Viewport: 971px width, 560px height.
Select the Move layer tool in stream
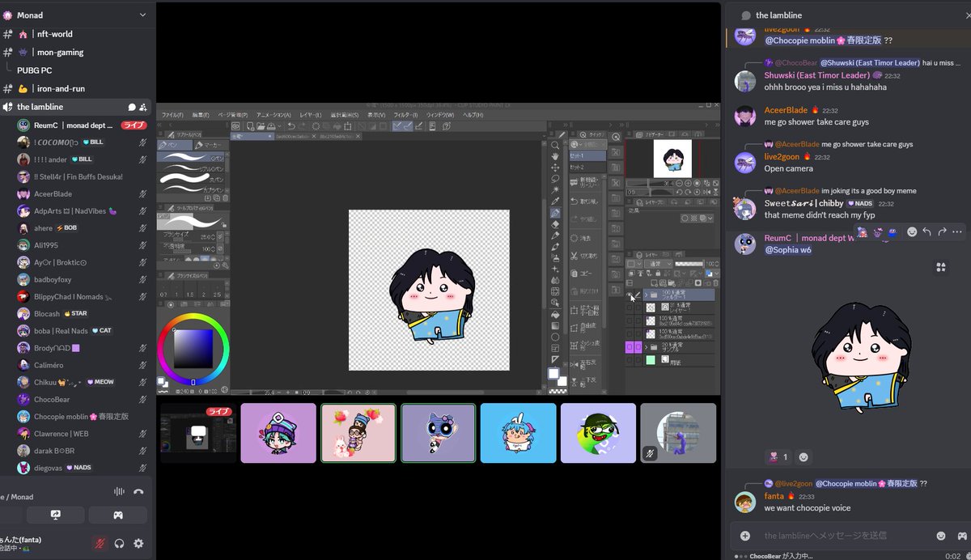click(x=555, y=168)
